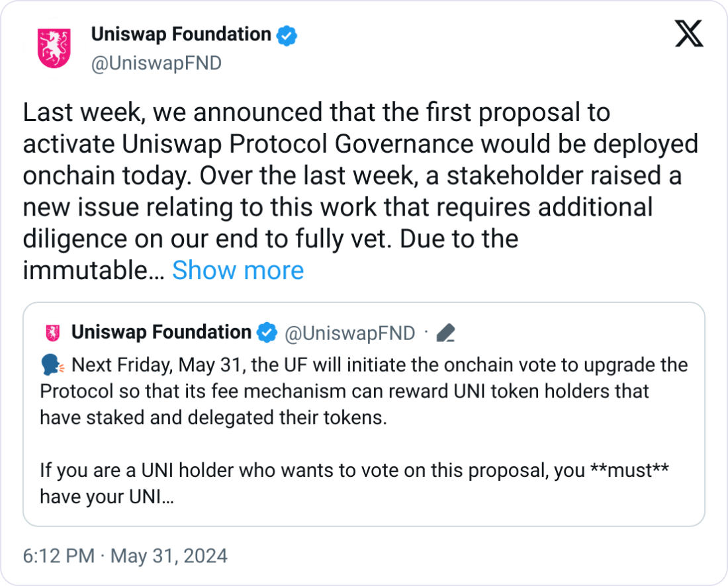Open the Uniswap Foundation unicorn shield avatar

click(x=54, y=48)
